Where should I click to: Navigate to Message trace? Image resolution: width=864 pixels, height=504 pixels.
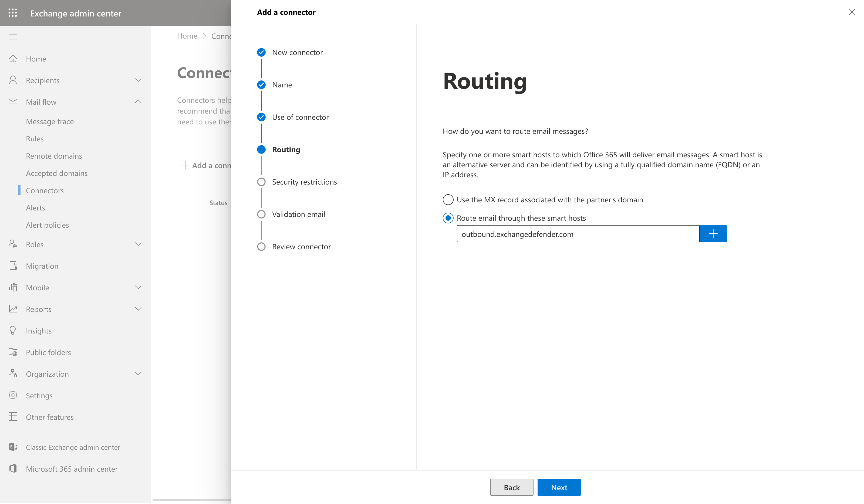50,121
